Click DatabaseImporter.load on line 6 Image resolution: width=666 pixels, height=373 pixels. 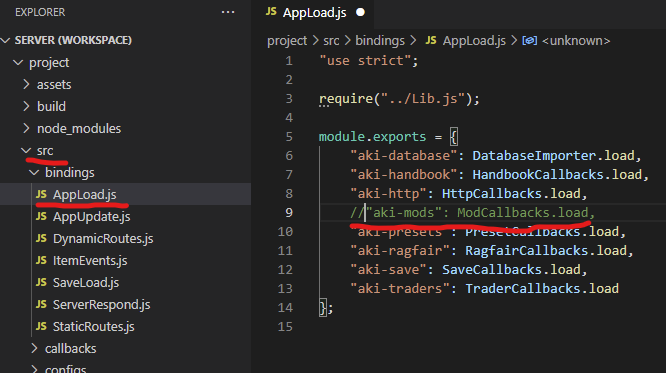click(x=553, y=155)
